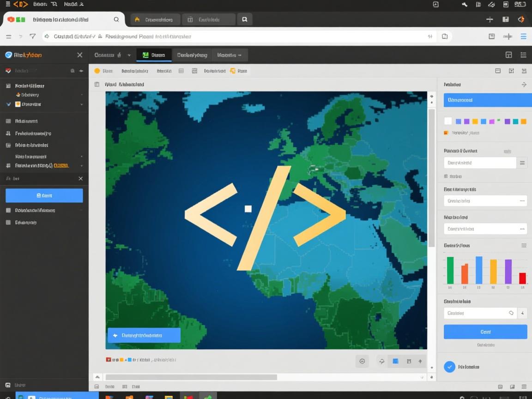Pick the teal color swatch in right panel
Image resolution: width=532 pixels, height=399 pixels.
coord(515,121)
